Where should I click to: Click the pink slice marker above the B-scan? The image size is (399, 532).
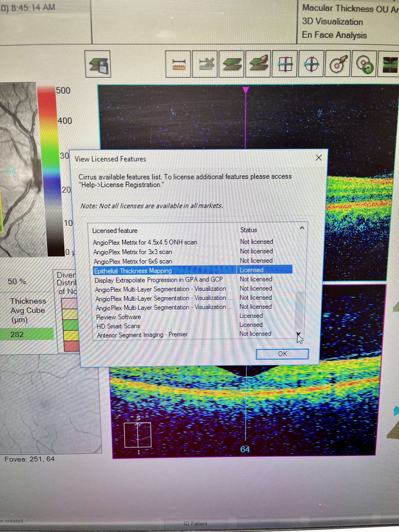(x=246, y=90)
